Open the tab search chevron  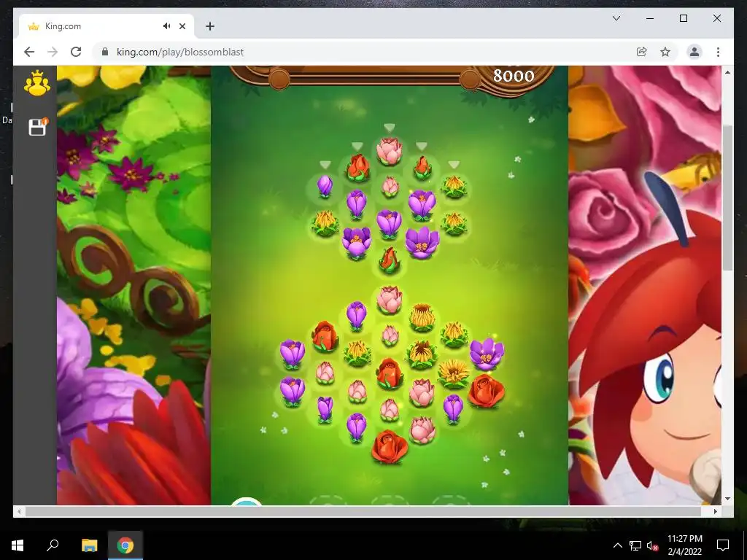pyautogui.click(x=616, y=18)
